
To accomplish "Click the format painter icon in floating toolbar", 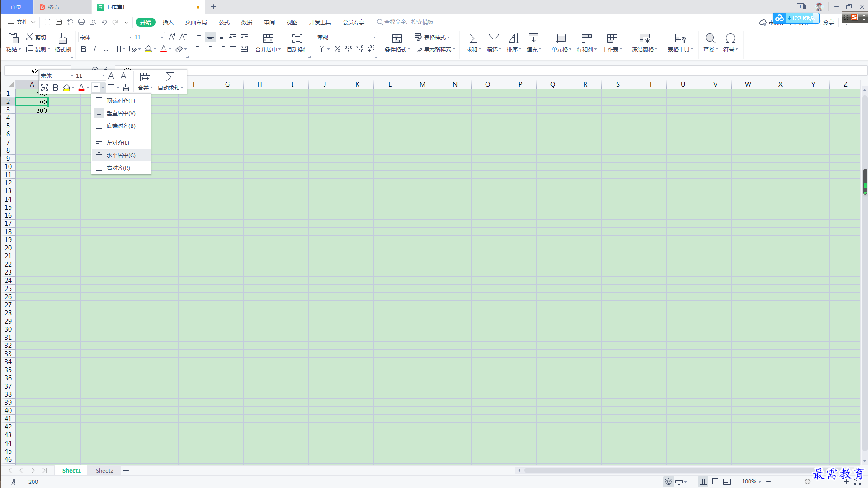I will (x=126, y=88).
